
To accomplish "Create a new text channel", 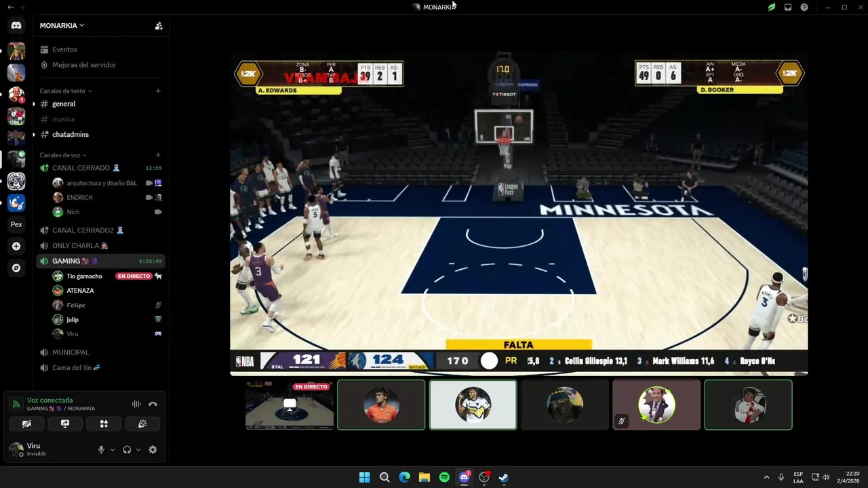I will [x=158, y=91].
